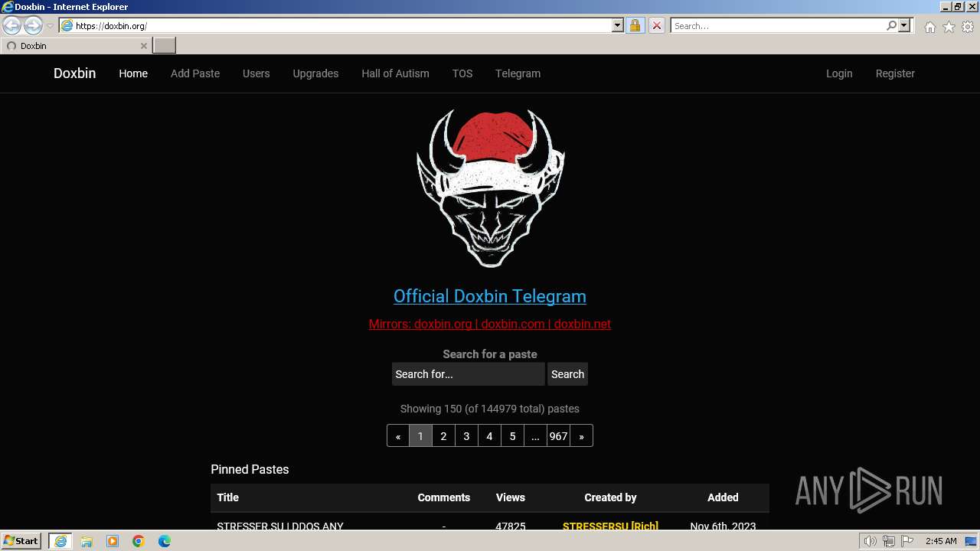Open Hall of Autism page
This screenshot has height=551, width=980.
395,73
